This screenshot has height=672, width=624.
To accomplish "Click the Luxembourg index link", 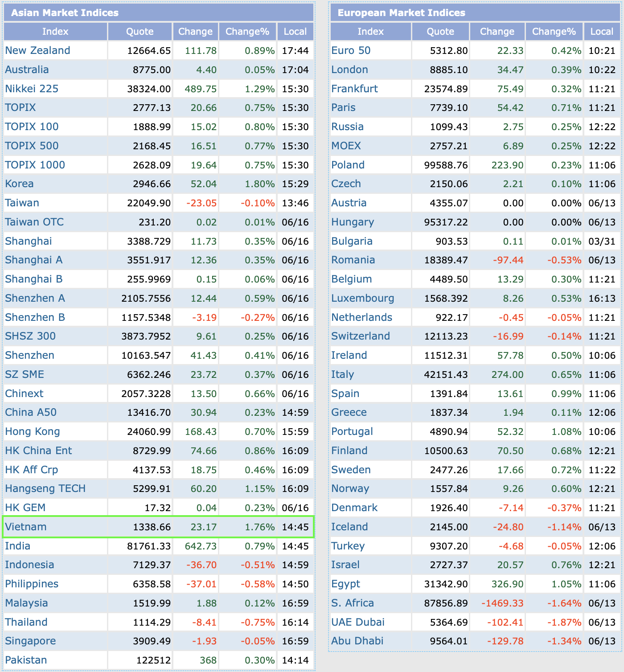I will click(x=363, y=298).
